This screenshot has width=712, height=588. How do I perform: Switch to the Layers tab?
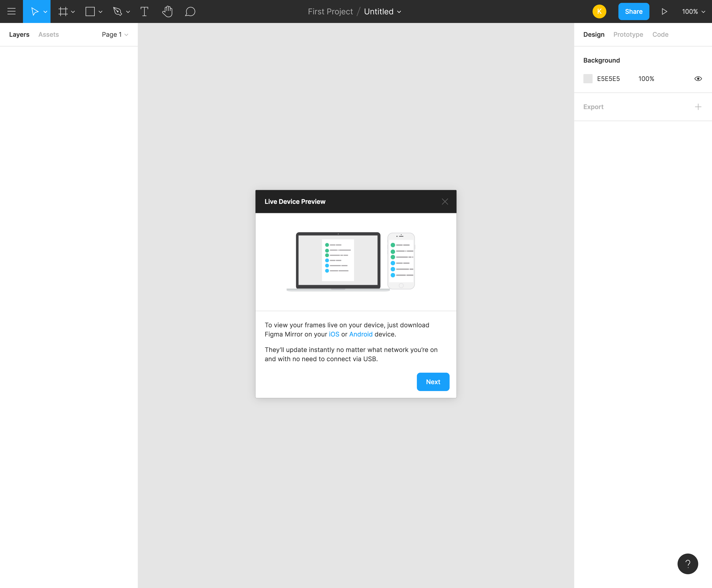(x=19, y=34)
